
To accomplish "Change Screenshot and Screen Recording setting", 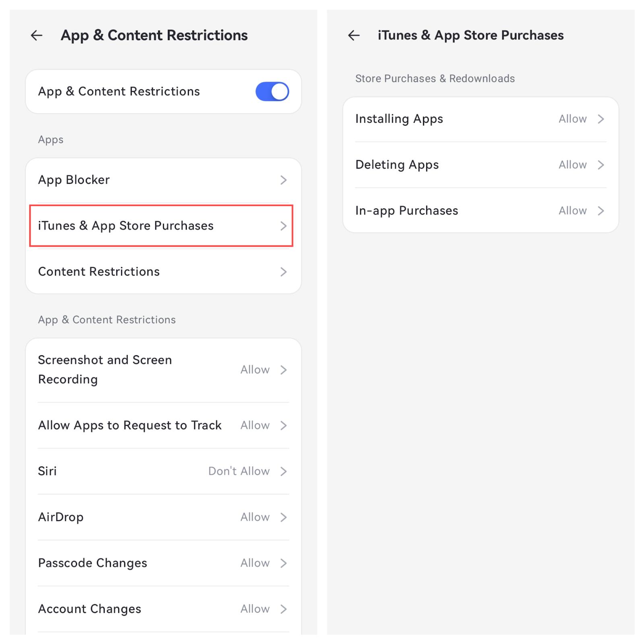I will tap(163, 369).
